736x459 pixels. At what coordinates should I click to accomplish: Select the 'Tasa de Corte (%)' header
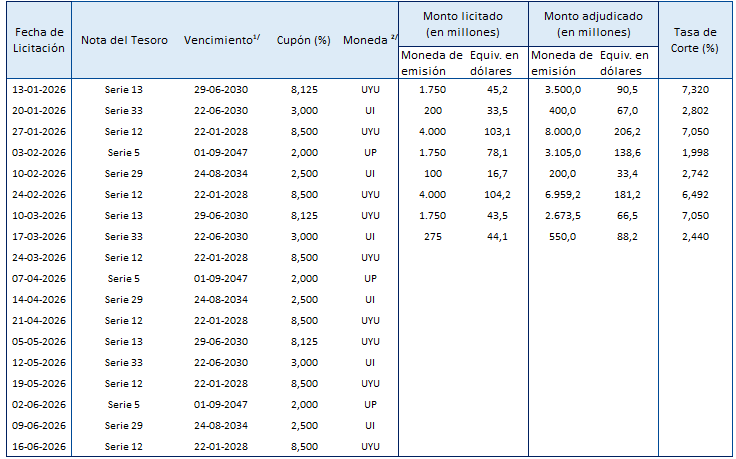tap(696, 40)
